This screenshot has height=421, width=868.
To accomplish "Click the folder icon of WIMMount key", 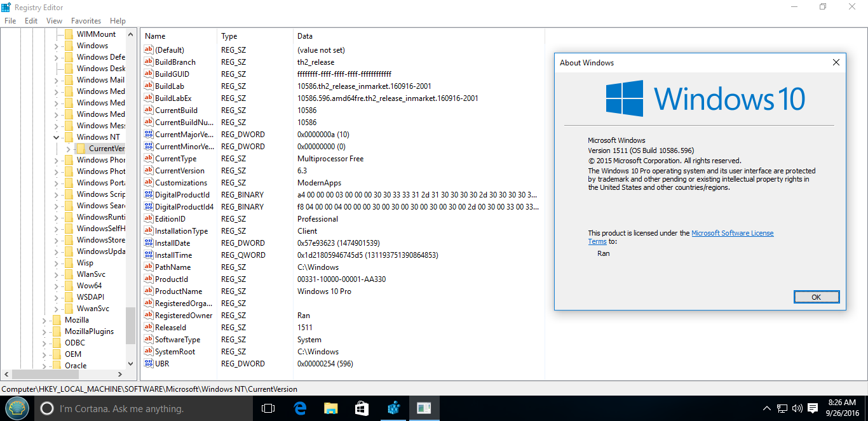I will tap(69, 34).
